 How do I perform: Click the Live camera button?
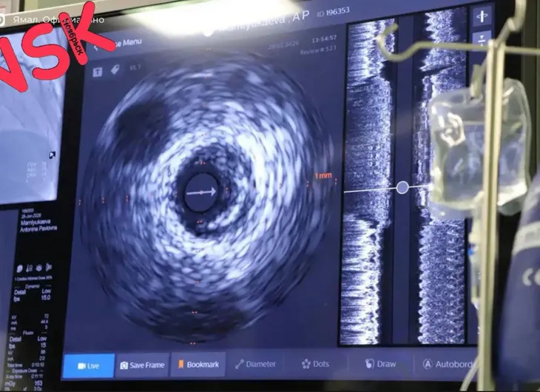pyautogui.click(x=88, y=365)
